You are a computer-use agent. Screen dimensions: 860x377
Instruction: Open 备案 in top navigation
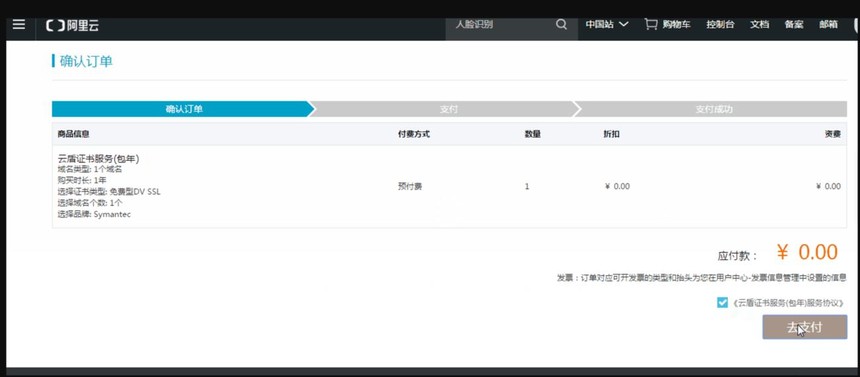click(794, 24)
